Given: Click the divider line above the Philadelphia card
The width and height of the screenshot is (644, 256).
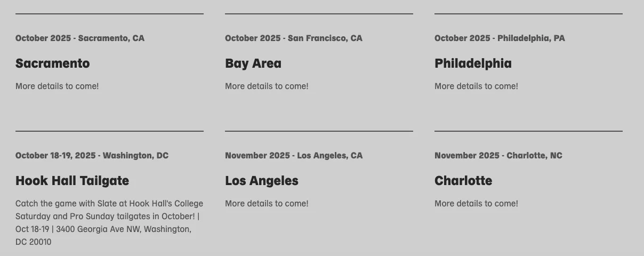Looking at the screenshot, I should (528, 14).
